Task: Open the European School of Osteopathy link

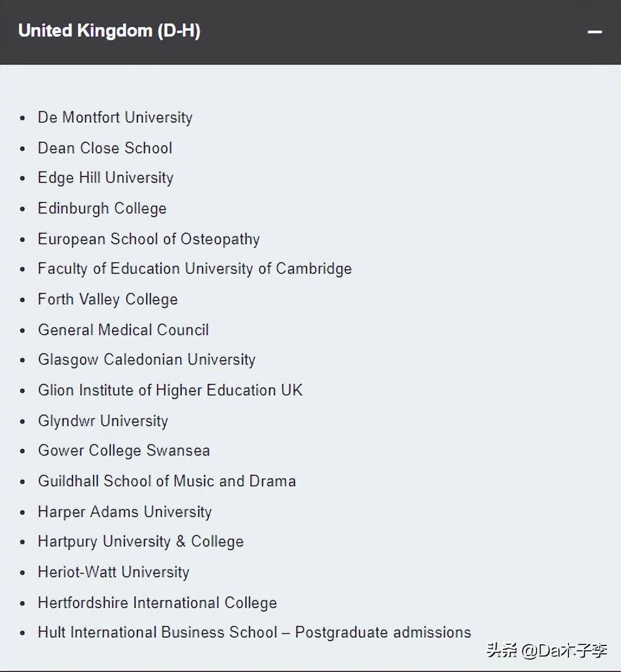Action: pos(149,239)
